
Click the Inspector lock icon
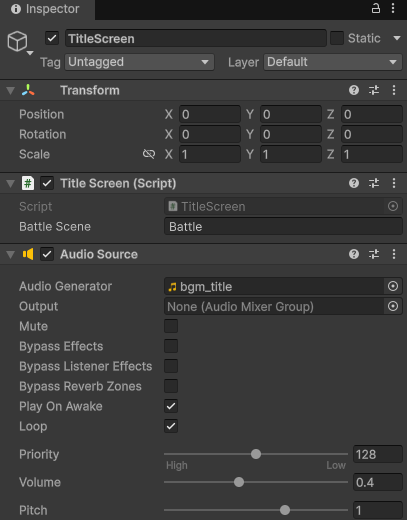(376, 8)
